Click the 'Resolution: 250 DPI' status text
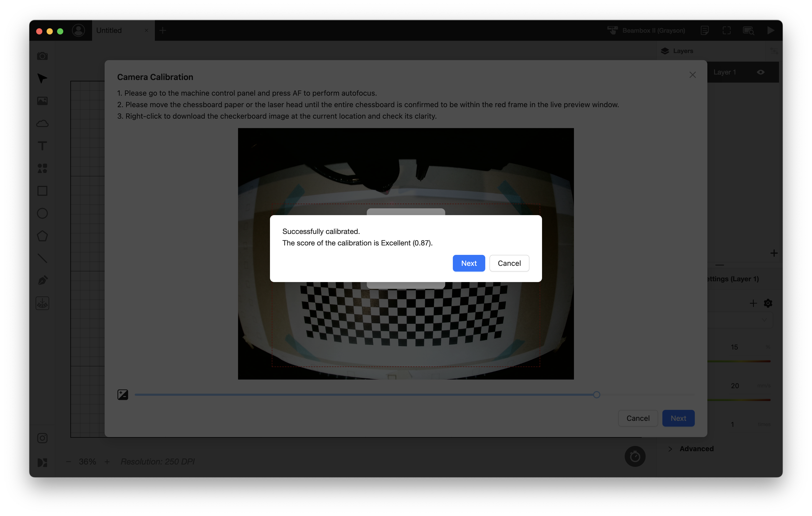 158,462
